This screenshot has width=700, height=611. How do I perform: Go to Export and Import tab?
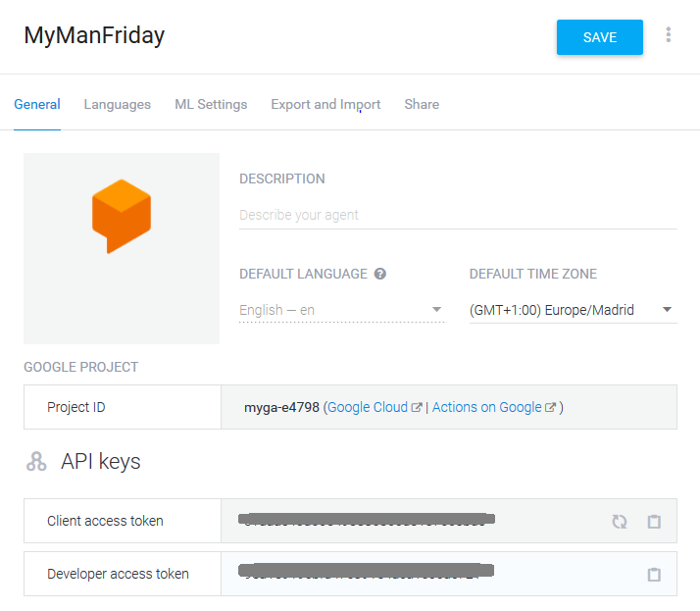325,105
